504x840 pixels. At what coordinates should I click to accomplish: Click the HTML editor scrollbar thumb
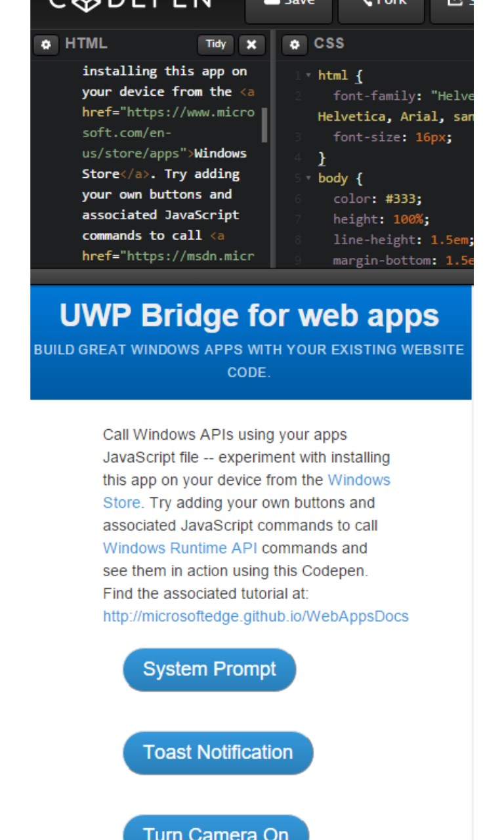pos(264,125)
